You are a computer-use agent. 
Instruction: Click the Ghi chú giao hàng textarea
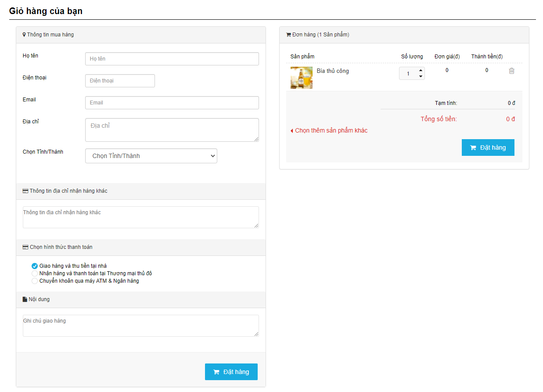[x=140, y=326]
